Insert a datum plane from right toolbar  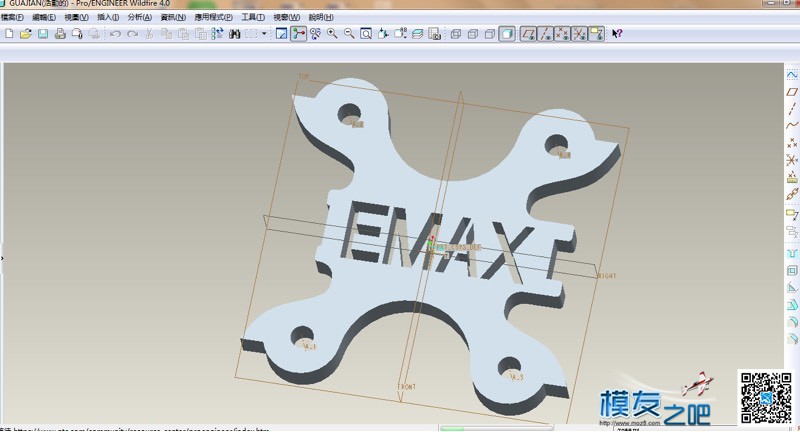[x=792, y=92]
